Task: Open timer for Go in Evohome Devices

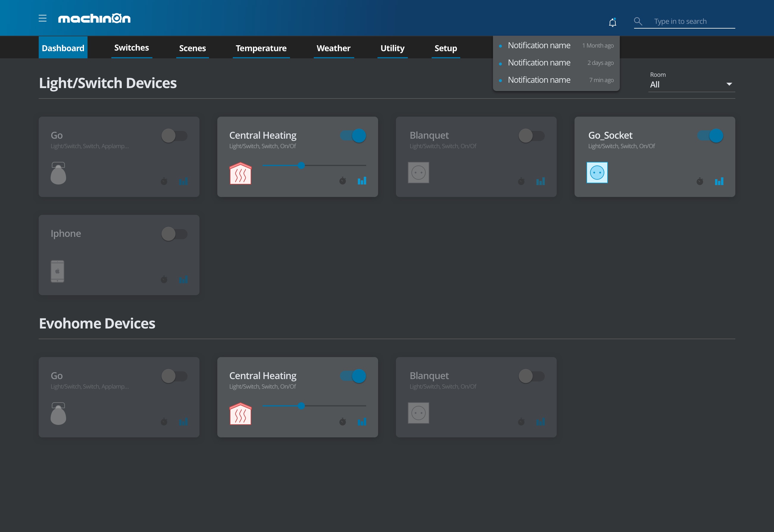Action: 164,422
